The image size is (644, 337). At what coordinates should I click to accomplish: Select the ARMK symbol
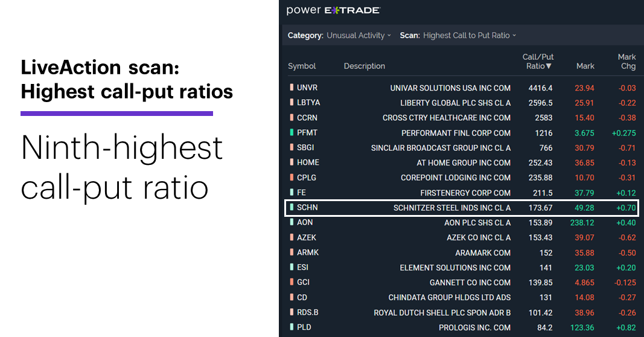click(x=308, y=252)
